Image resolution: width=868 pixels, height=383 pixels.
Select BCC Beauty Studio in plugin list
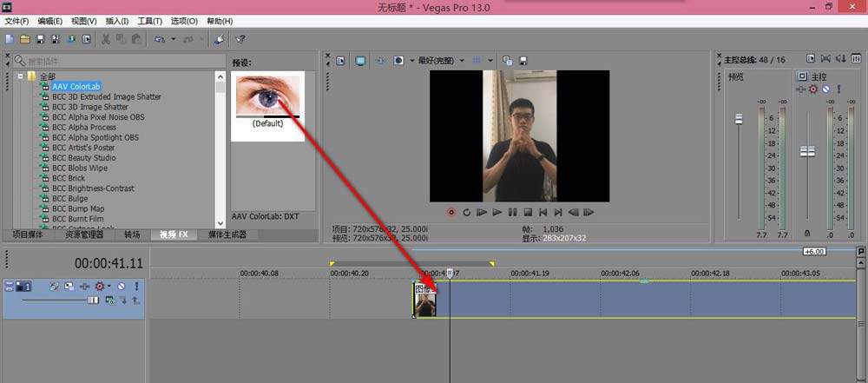coord(83,157)
